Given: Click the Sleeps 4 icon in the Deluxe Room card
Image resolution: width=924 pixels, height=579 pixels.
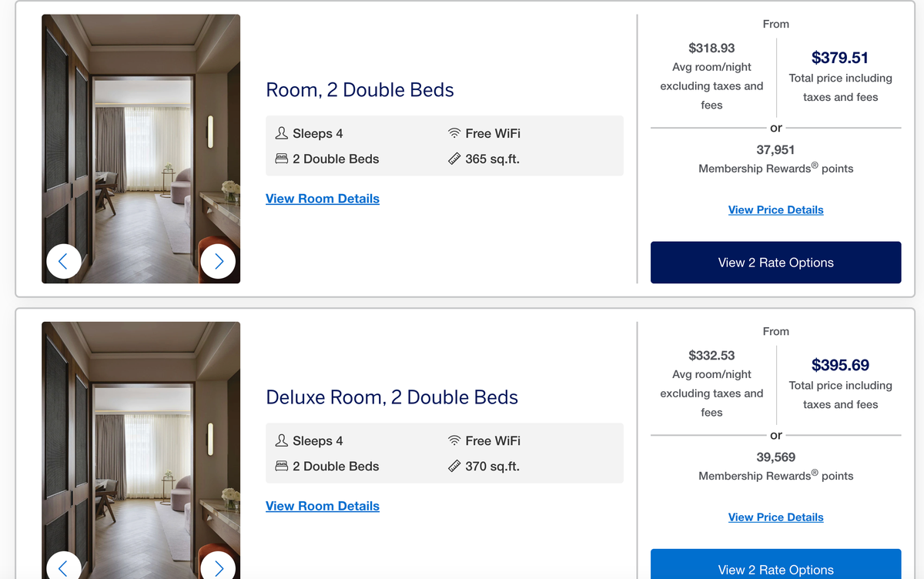Looking at the screenshot, I should pos(283,440).
